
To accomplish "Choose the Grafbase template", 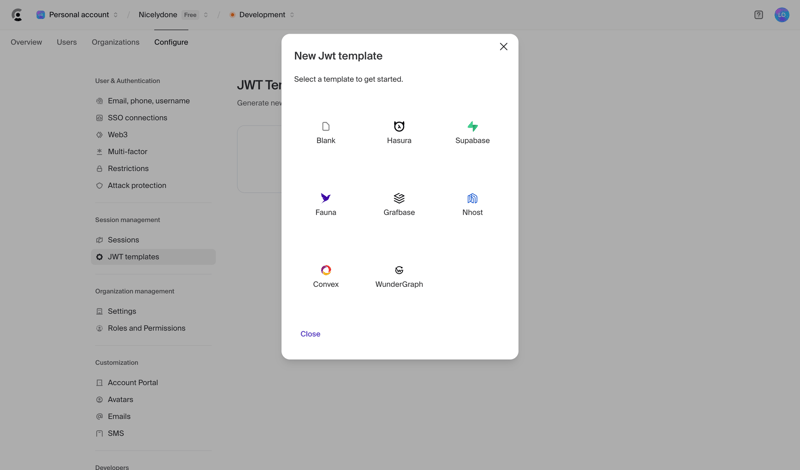I will (399, 205).
